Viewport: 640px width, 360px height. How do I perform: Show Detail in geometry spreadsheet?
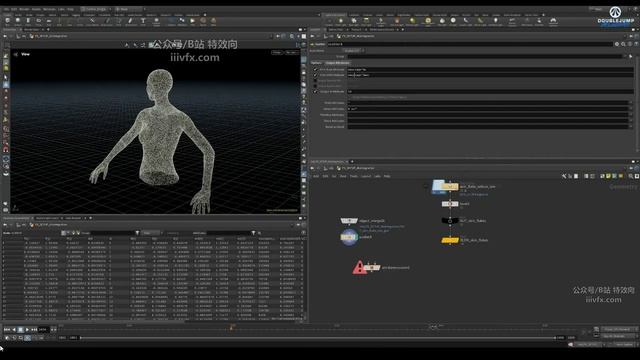click(x=78, y=233)
